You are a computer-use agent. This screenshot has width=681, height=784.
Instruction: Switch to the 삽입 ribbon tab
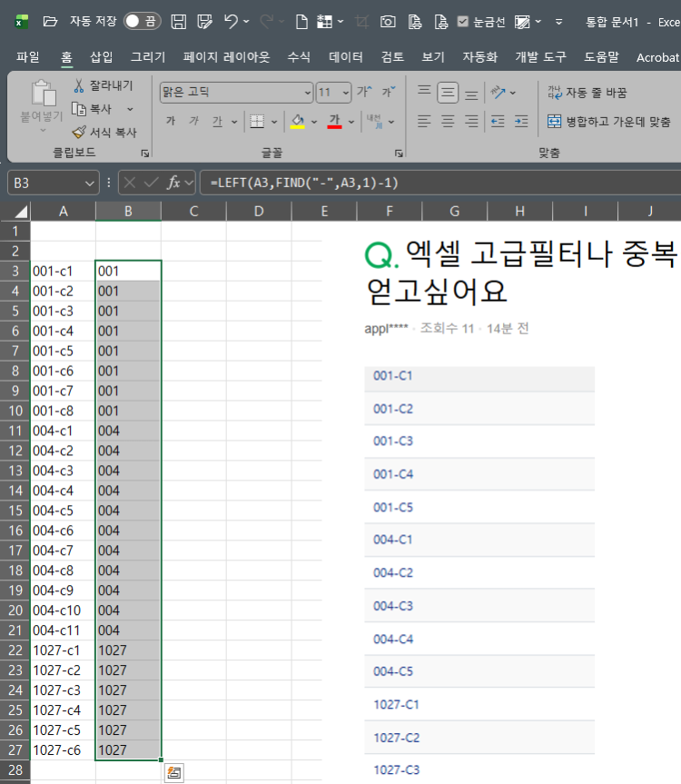(102, 57)
